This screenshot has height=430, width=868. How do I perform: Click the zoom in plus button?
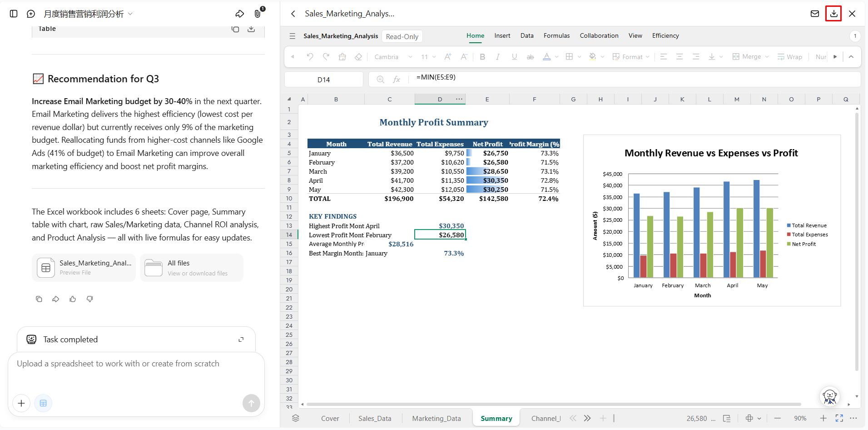823,418
